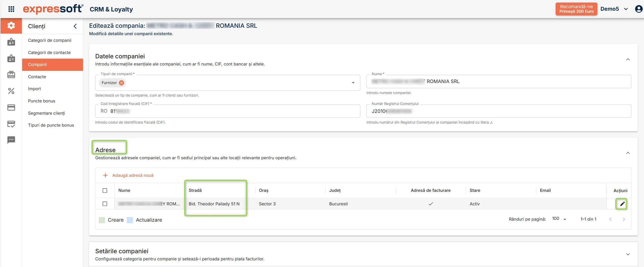
Task: Open the credit card sidebar icon
Action: click(x=11, y=108)
